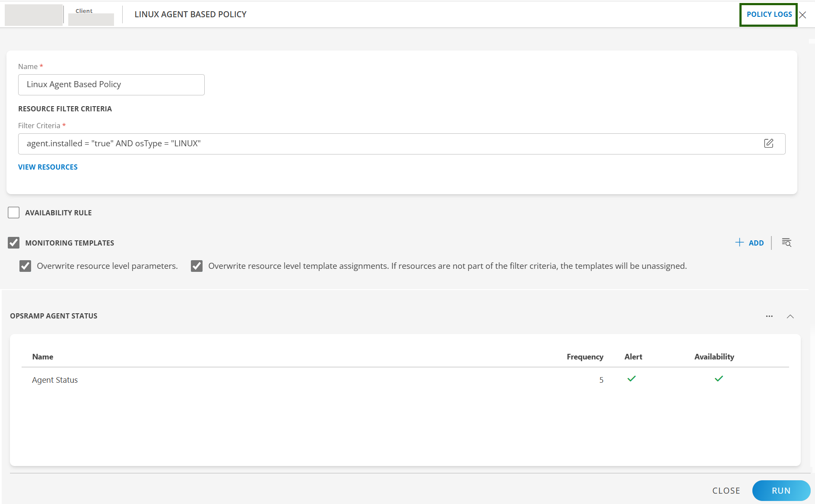Click the Close button at bottom

[x=726, y=491]
